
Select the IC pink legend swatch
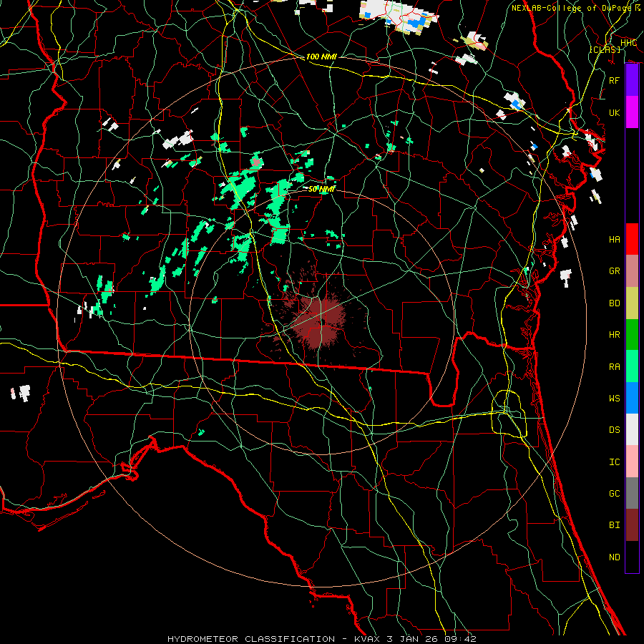click(632, 462)
